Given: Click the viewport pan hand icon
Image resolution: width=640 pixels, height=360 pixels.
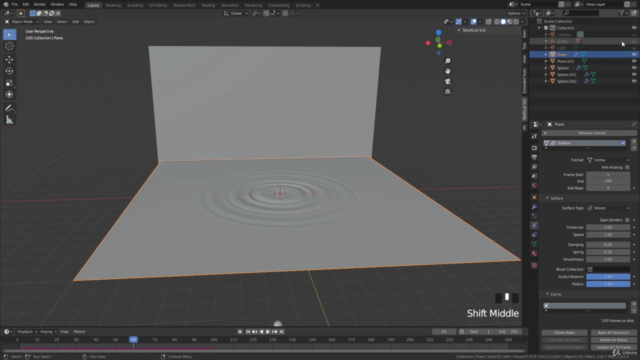Looking at the screenshot, I should pos(448,71).
